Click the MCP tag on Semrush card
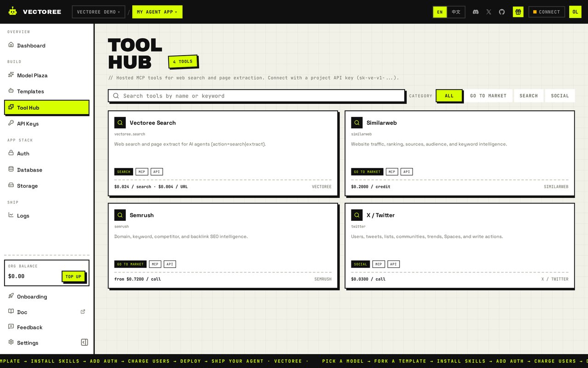 pos(155,264)
